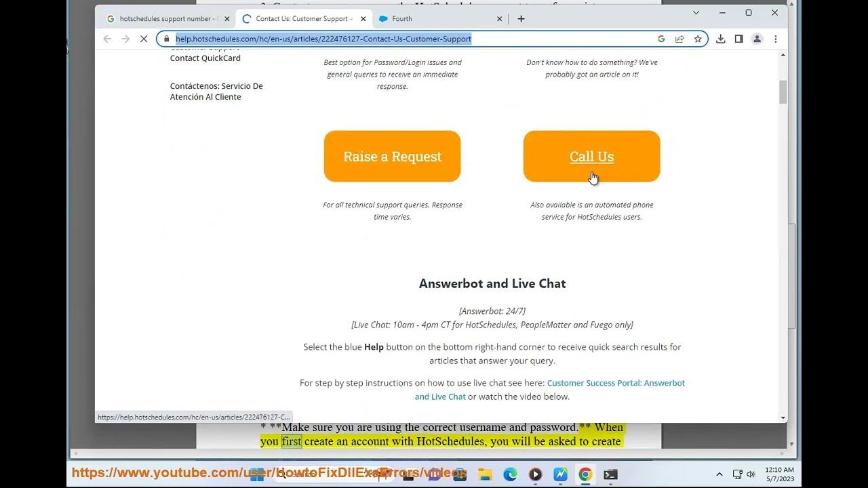Screen dimensions: 868x488
Task: Click the scrollbar down arrow
Action: coord(783,418)
